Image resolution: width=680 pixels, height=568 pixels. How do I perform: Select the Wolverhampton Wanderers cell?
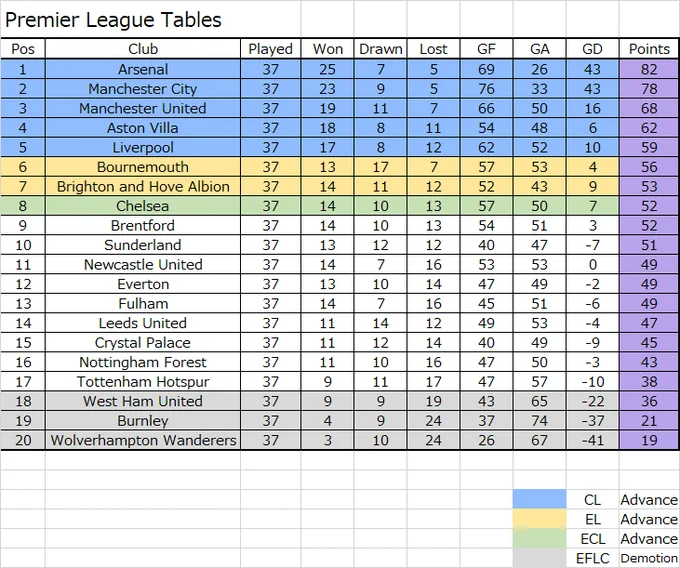[x=143, y=440]
